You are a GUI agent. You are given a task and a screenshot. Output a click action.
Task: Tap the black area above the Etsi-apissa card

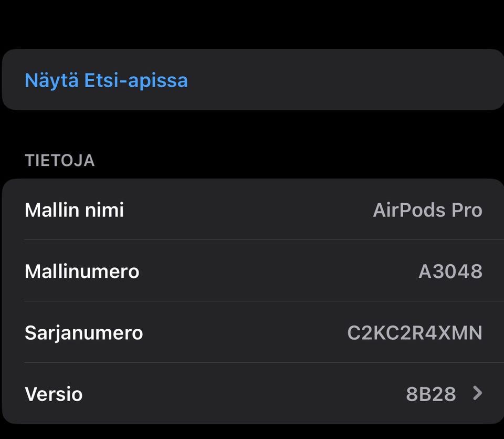click(x=252, y=24)
